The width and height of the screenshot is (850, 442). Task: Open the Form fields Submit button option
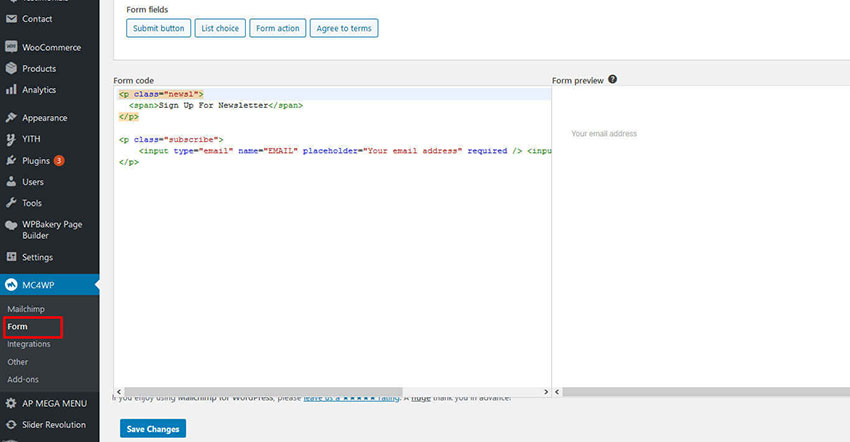[x=158, y=28]
